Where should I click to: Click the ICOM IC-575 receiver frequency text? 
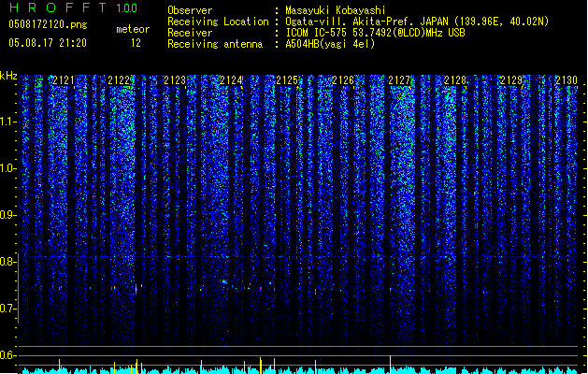(x=375, y=33)
